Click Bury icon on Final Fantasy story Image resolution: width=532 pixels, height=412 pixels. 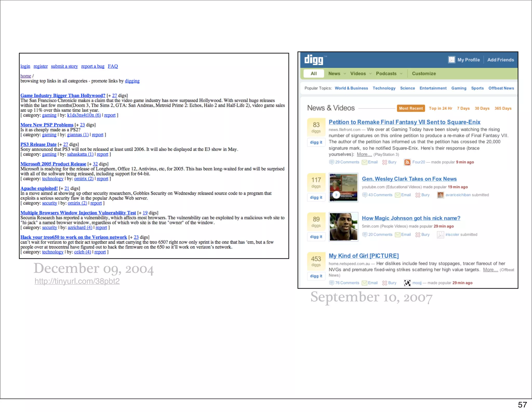coord(384,162)
